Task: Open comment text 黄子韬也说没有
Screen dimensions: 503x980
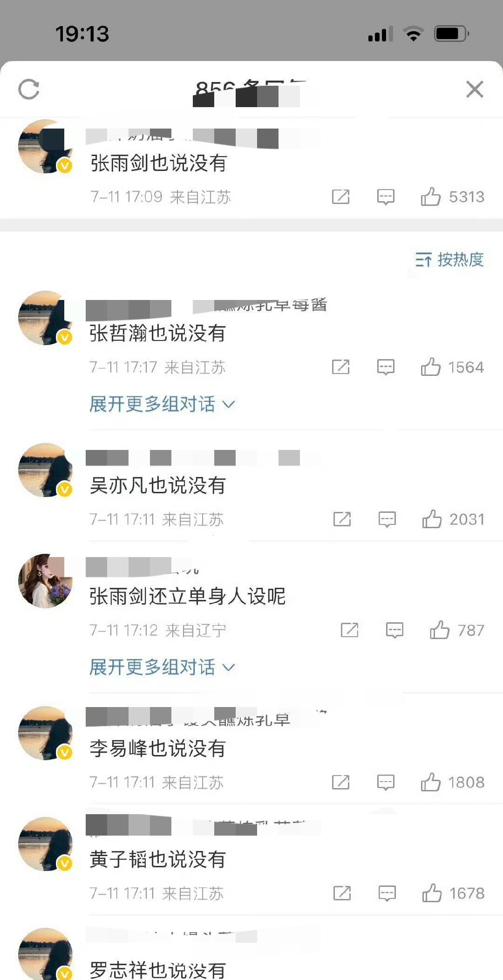Action: [157, 859]
